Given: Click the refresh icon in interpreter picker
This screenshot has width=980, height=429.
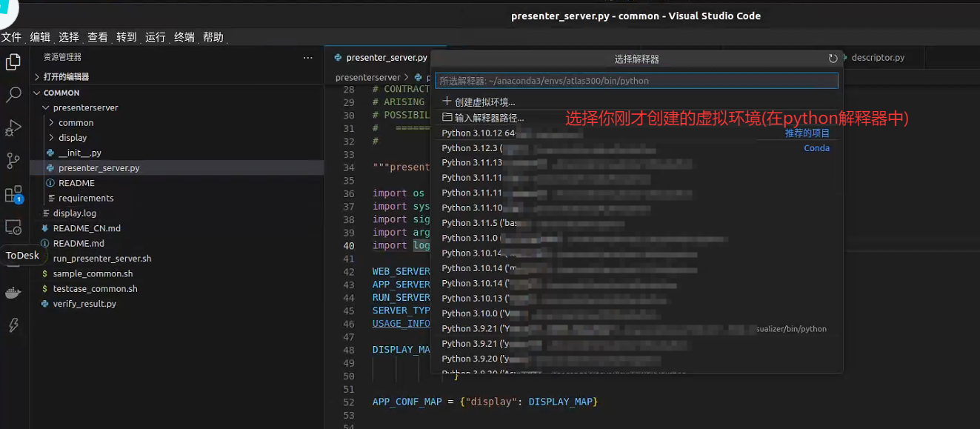Looking at the screenshot, I should point(833,59).
